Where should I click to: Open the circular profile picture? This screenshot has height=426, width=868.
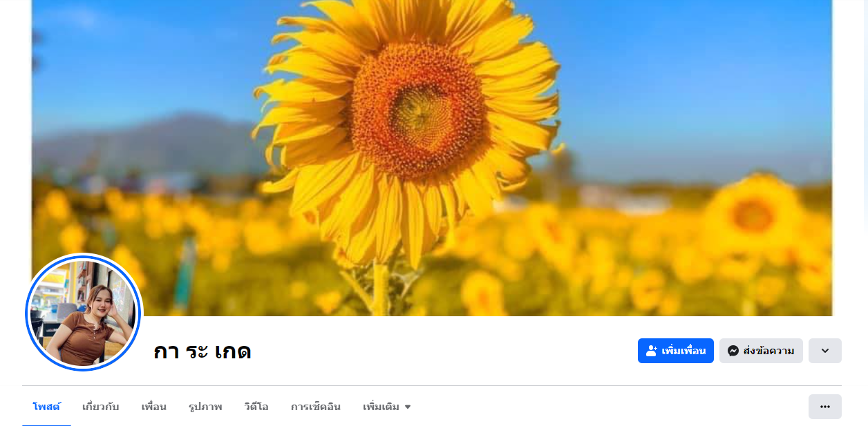point(83,312)
